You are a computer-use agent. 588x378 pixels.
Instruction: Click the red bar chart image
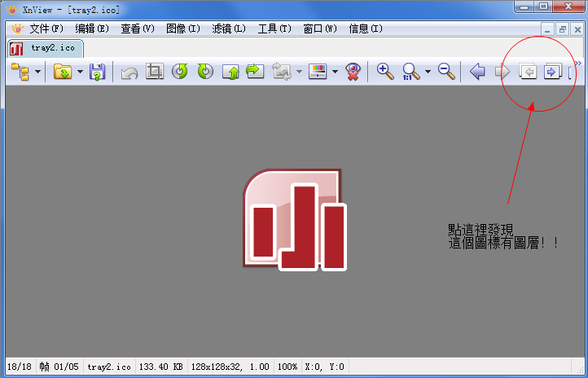coord(295,220)
